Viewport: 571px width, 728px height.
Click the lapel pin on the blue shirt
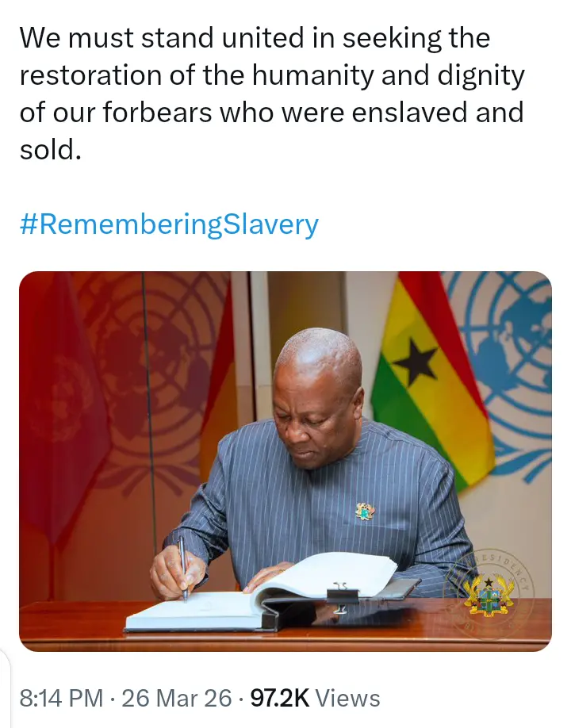tap(365, 512)
